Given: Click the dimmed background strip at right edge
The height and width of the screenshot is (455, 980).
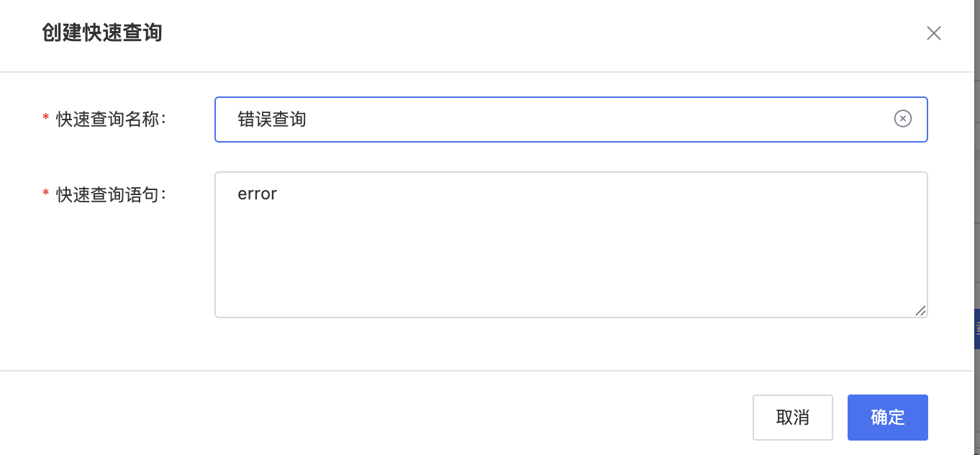Looking at the screenshot, I should coord(977,180).
